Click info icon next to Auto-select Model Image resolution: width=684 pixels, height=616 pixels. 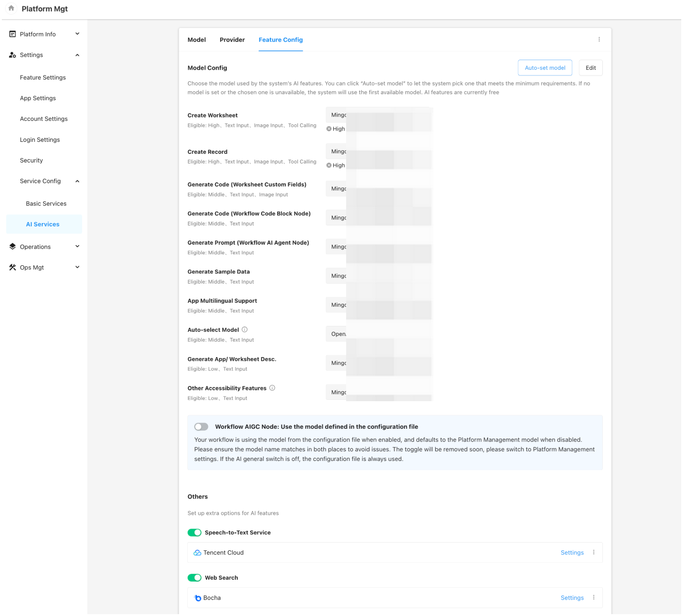pyautogui.click(x=245, y=330)
